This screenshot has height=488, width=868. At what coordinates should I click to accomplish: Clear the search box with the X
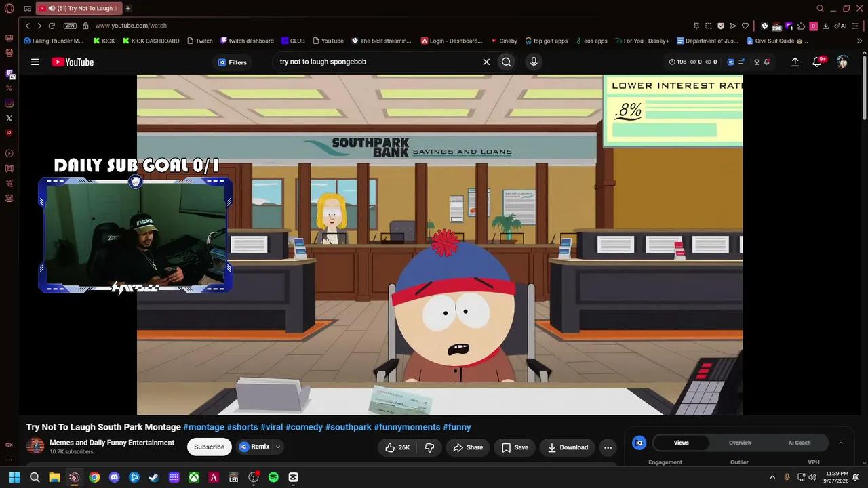click(486, 62)
